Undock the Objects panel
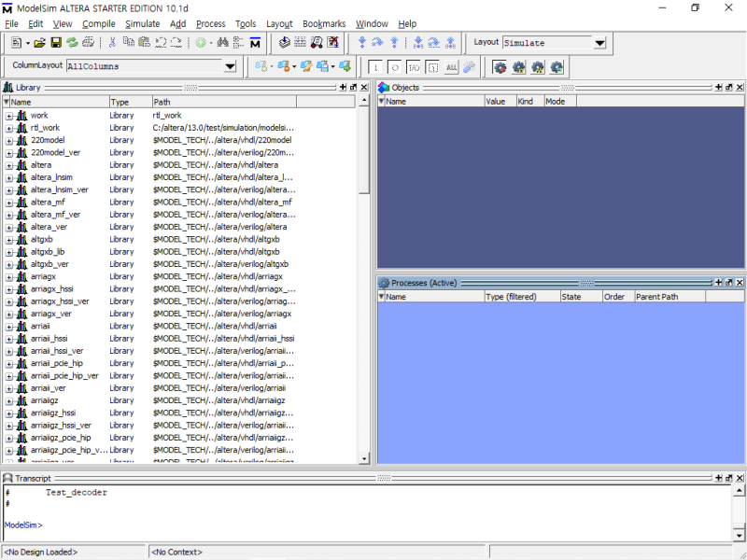The image size is (747, 560). pos(730,87)
